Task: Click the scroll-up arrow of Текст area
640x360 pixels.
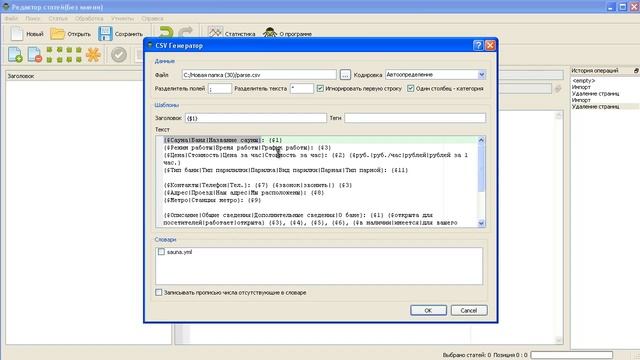Action: click(481, 140)
